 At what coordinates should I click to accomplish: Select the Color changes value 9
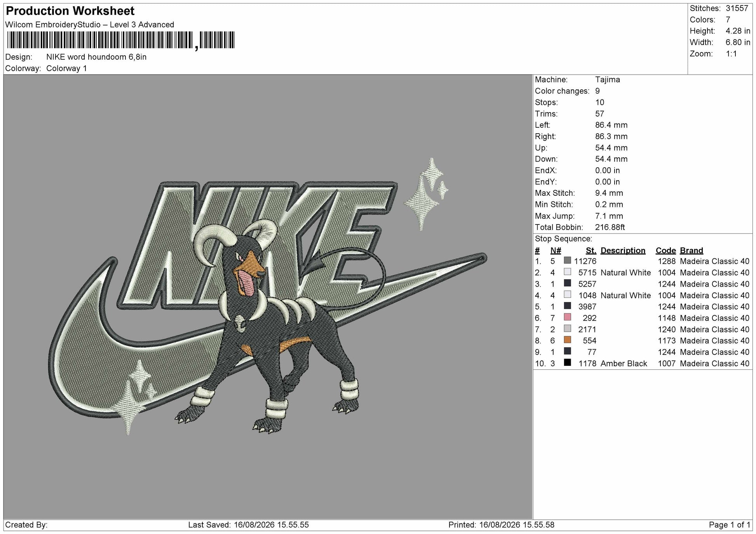pyautogui.click(x=597, y=91)
